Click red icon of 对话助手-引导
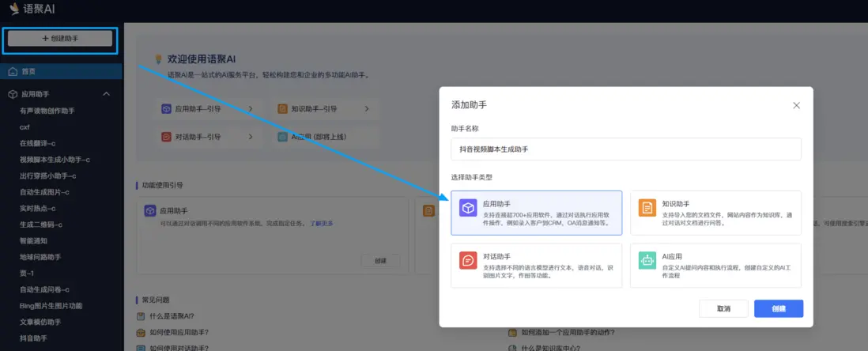This screenshot has width=868, height=351. [166, 137]
